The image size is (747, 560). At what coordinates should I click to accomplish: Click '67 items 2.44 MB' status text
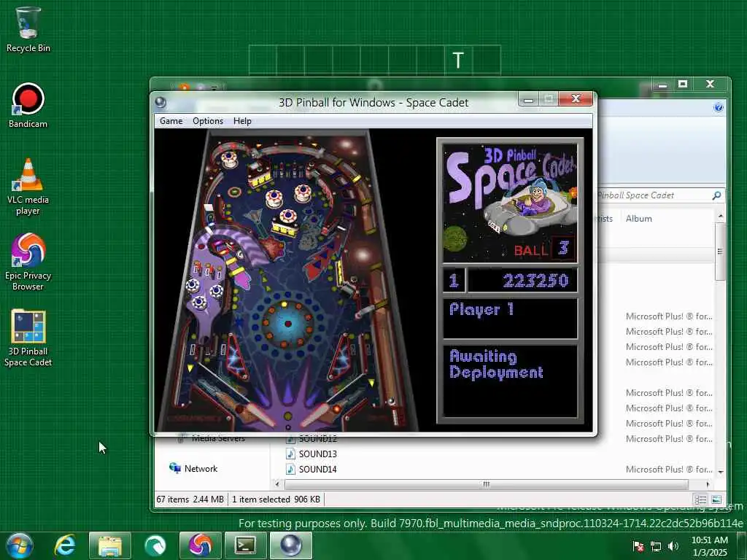point(190,499)
